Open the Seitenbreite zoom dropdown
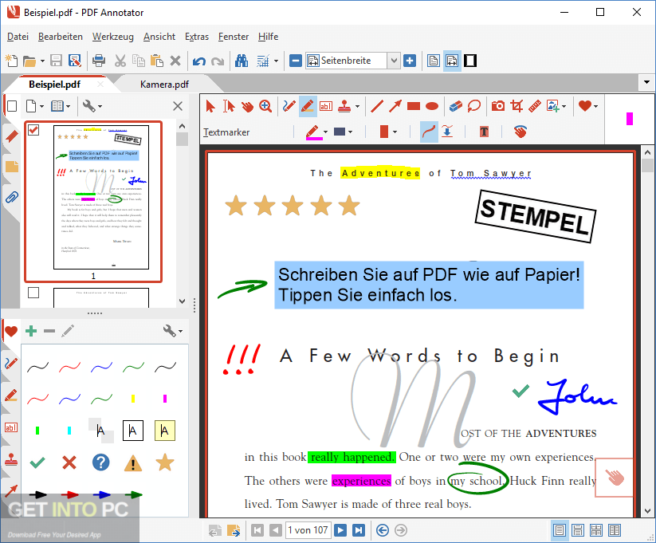 (393, 61)
